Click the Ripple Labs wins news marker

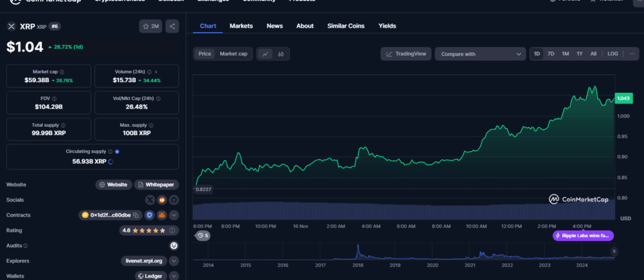pyautogui.click(x=583, y=235)
